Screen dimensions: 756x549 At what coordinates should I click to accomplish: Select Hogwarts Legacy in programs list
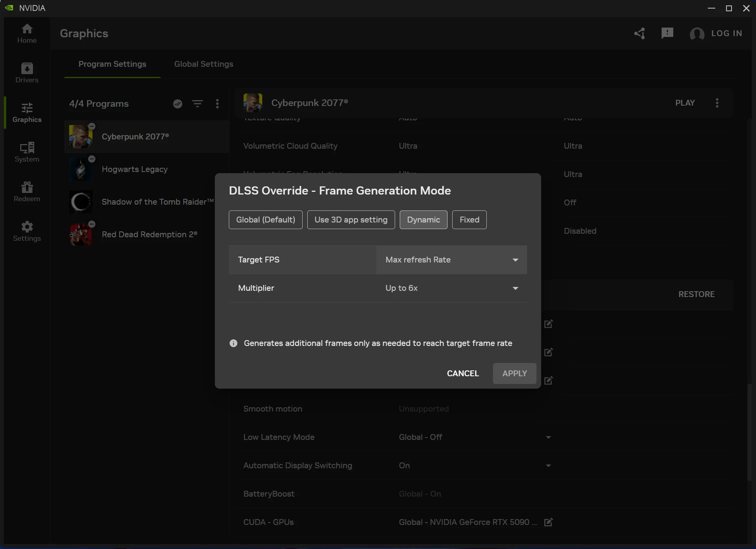(x=134, y=169)
